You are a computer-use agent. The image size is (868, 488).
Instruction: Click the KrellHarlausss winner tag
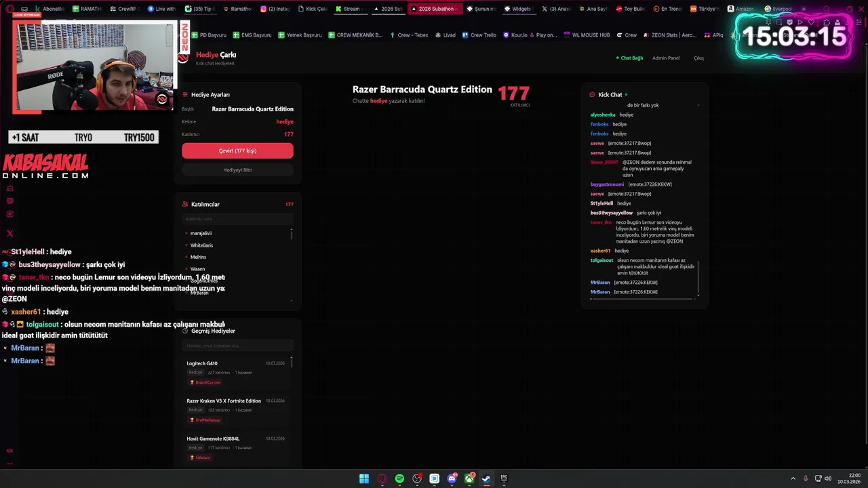pos(205,420)
